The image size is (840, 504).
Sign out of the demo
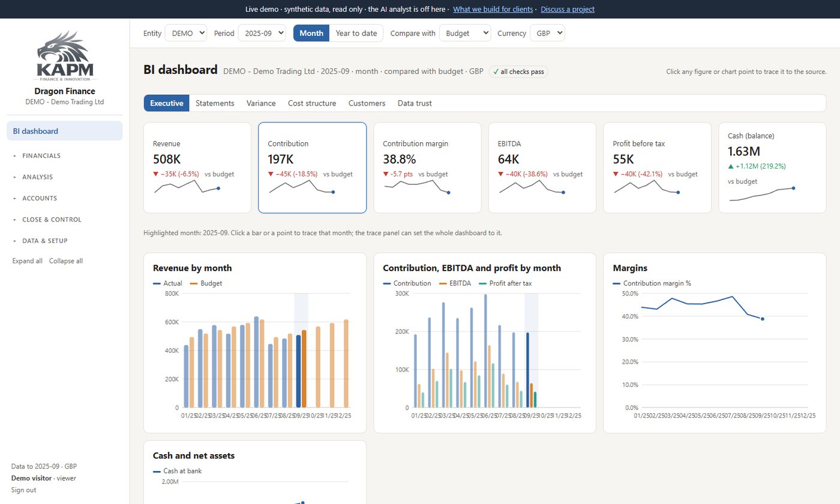tap(23, 490)
